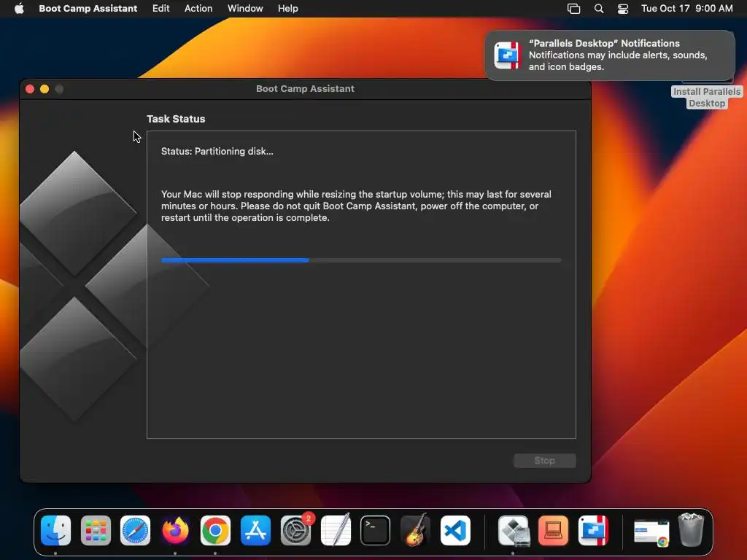
Task: Open GarageBand from the Dock
Action: [415, 530]
